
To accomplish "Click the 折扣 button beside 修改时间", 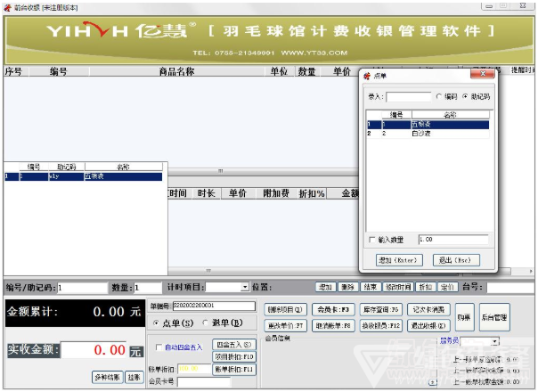I will click(x=426, y=287).
